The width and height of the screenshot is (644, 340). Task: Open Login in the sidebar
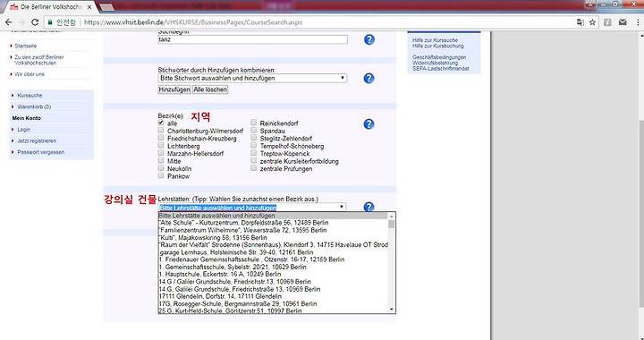pyautogui.click(x=24, y=130)
